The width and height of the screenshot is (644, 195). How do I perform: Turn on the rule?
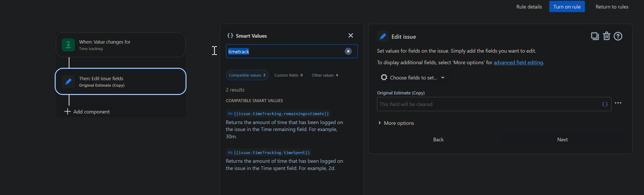pos(567,7)
